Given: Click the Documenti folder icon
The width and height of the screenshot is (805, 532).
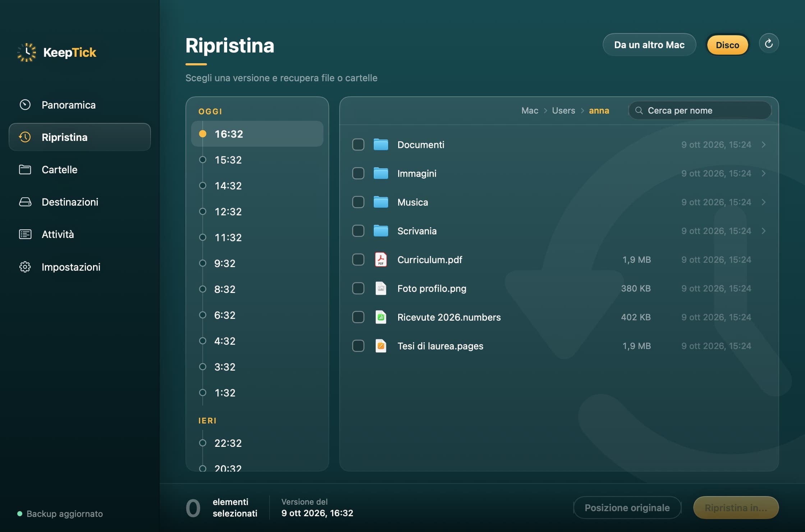Looking at the screenshot, I should click(381, 145).
